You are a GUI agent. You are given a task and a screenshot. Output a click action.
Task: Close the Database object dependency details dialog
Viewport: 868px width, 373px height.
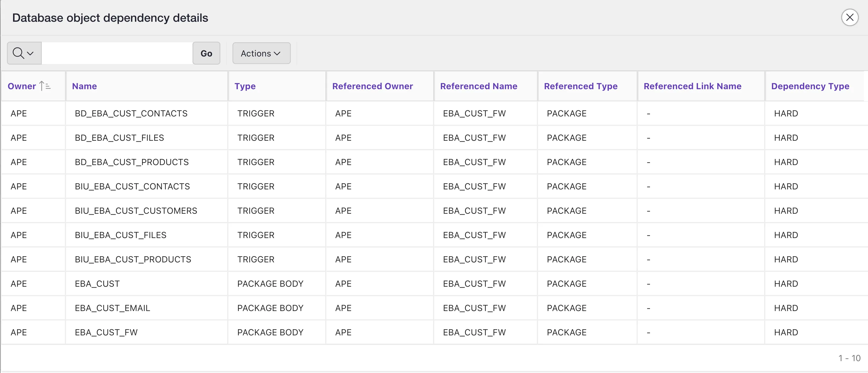pos(850,17)
